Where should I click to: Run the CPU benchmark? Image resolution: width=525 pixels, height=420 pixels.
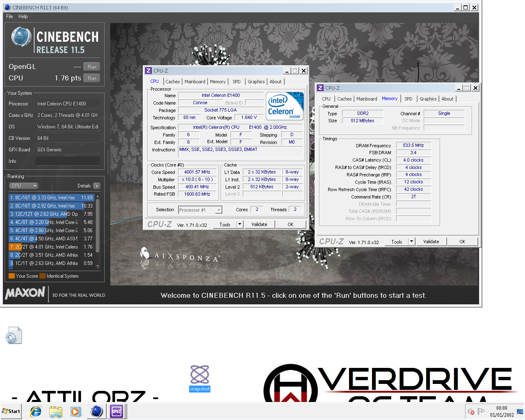pyautogui.click(x=92, y=78)
